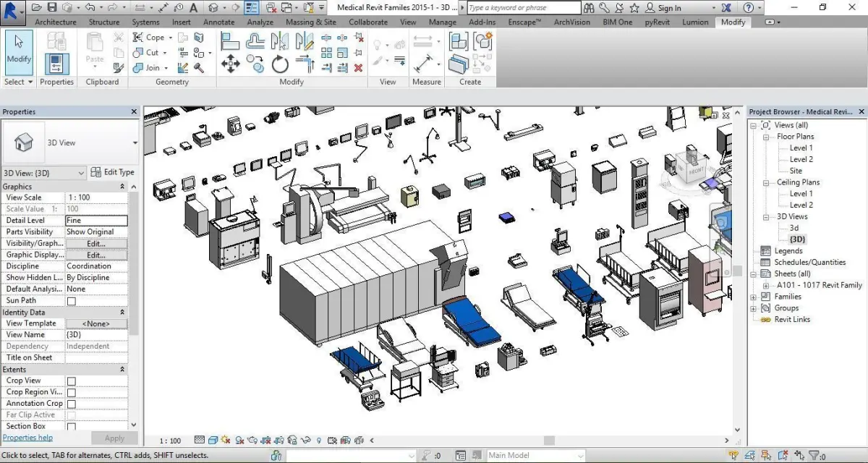Click the Visual Style cube icon in view control bar
868x463 pixels.
tap(213, 440)
